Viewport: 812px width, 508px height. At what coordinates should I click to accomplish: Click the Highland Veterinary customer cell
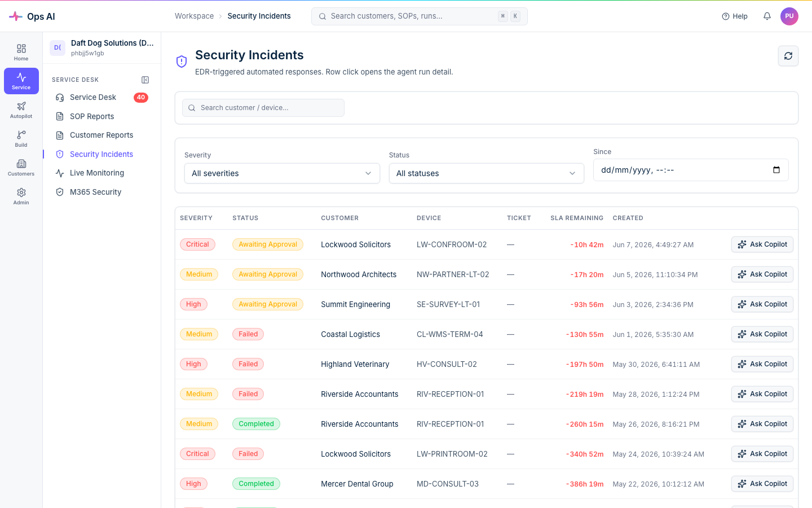point(355,364)
